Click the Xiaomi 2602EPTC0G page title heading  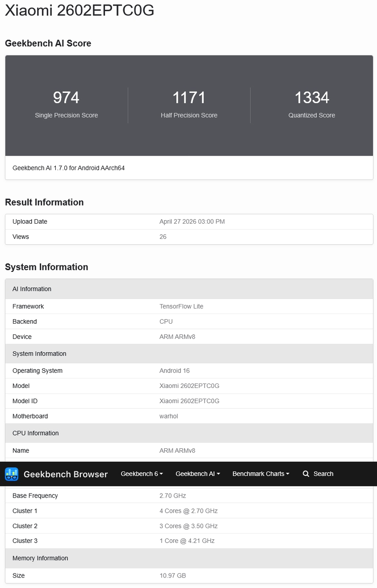click(79, 11)
